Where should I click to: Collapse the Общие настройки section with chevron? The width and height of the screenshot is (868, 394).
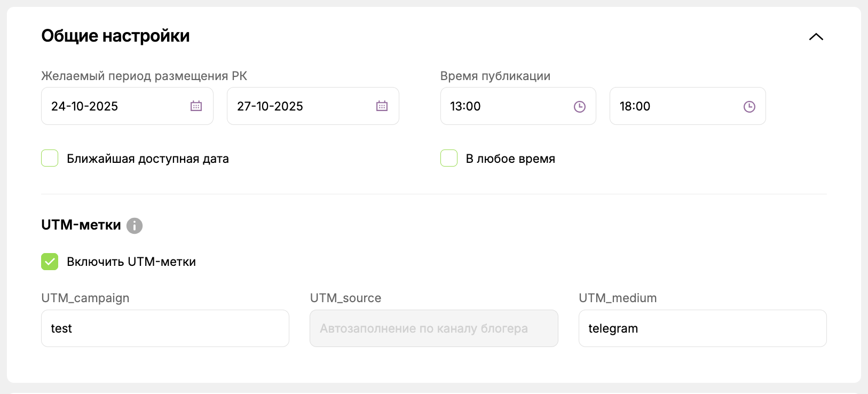(x=816, y=37)
